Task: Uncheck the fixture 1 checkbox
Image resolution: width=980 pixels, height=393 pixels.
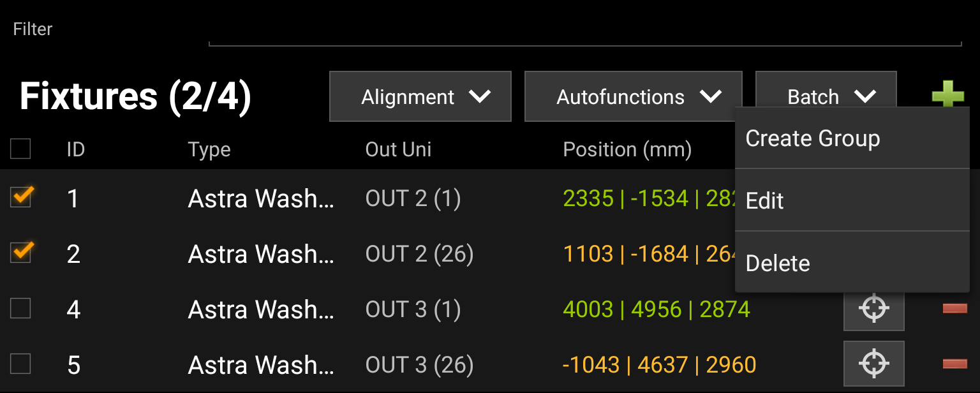Action: tap(21, 197)
